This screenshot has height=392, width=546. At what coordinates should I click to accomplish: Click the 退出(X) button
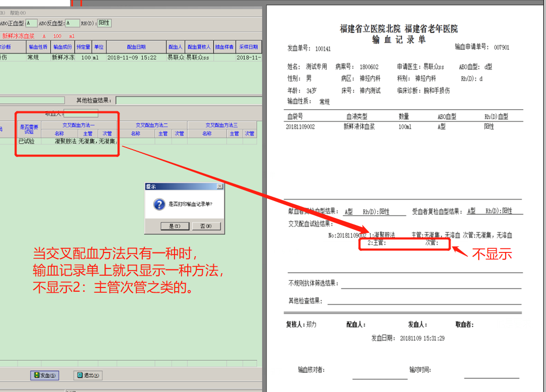pos(88,376)
